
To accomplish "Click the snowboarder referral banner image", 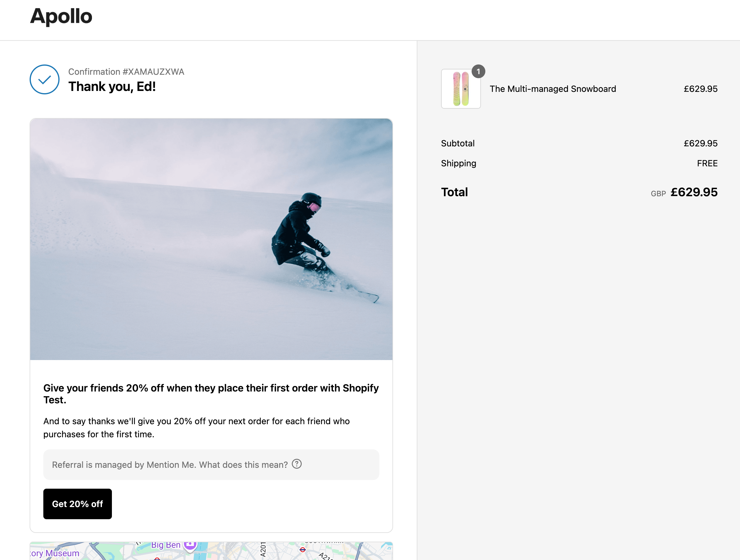I will tap(211, 240).
